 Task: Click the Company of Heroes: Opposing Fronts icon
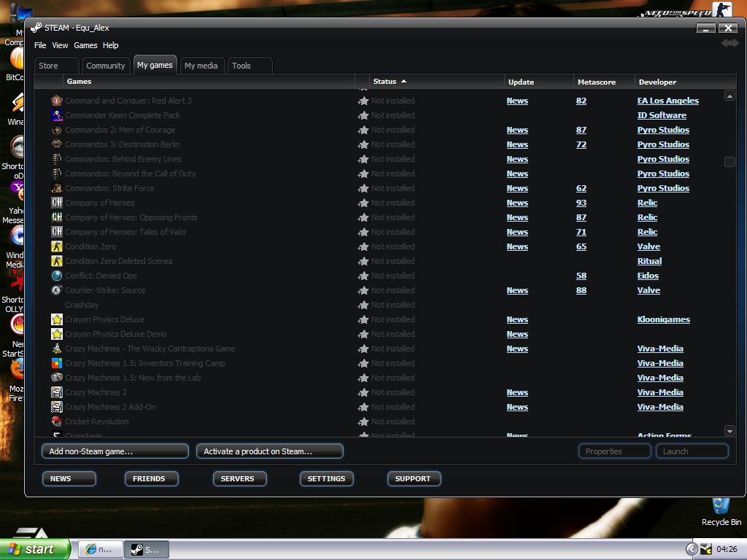57,217
